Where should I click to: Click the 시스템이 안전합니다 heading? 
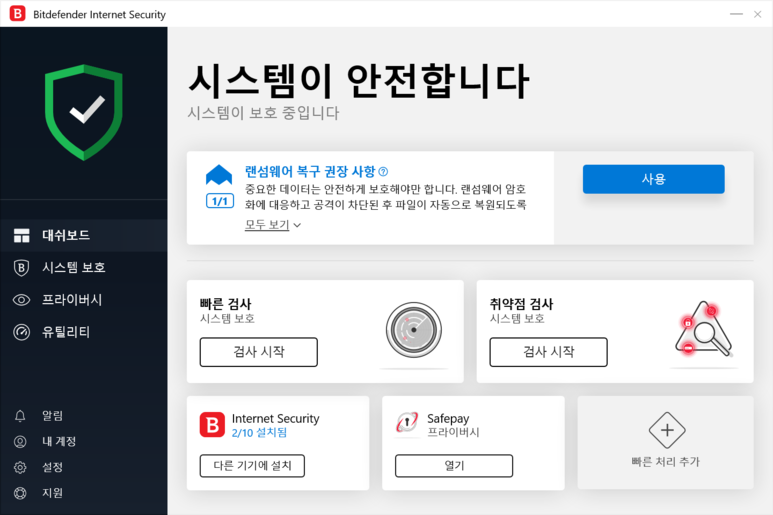pos(359,80)
